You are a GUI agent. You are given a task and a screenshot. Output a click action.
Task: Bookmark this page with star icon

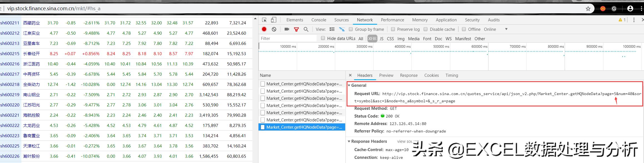click(x=588, y=9)
